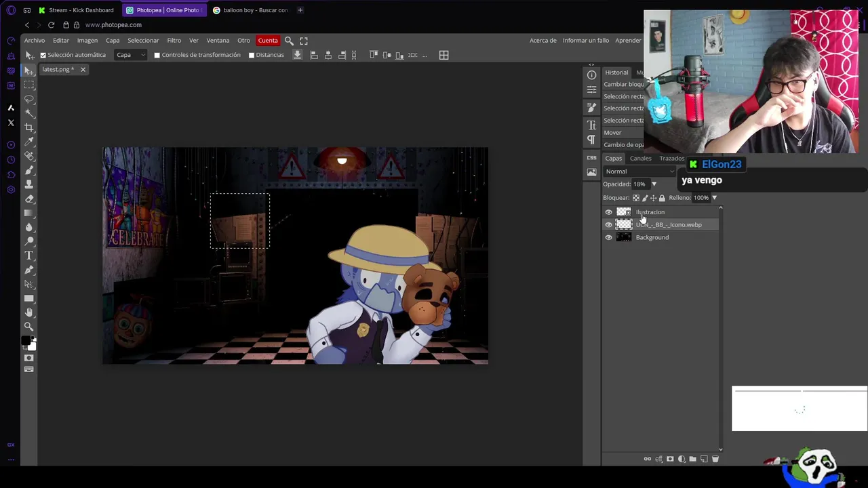Activate the Clone Stamp tool
This screenshot has height=488, width=868.
pos(29,184)
